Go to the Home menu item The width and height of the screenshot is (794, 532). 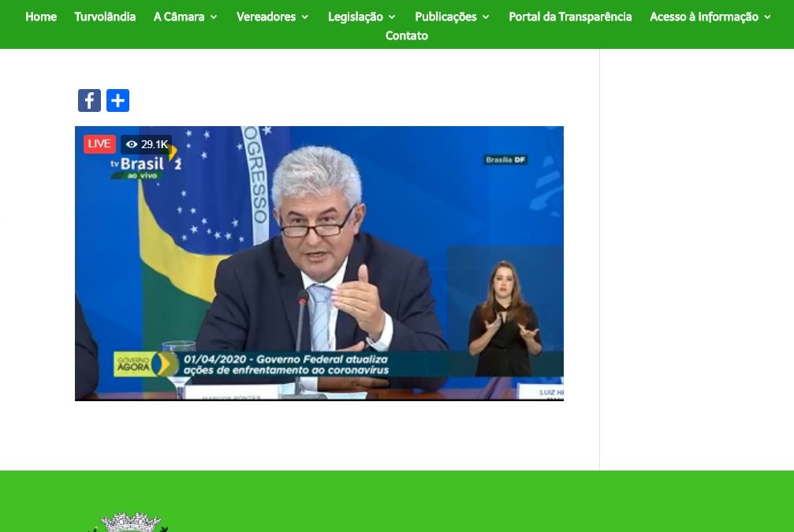(41, 17)
